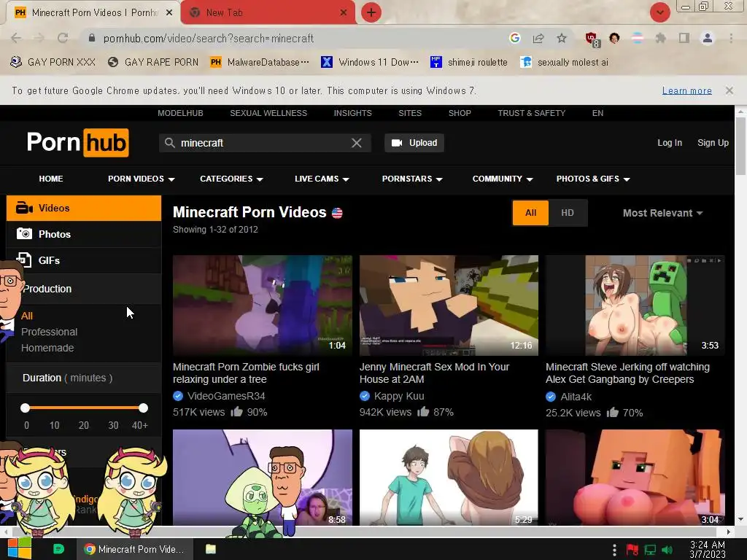This screenshot has width=747, height=560.
Task: Click the search magnifier icon
Action: [x=170, y=143]
